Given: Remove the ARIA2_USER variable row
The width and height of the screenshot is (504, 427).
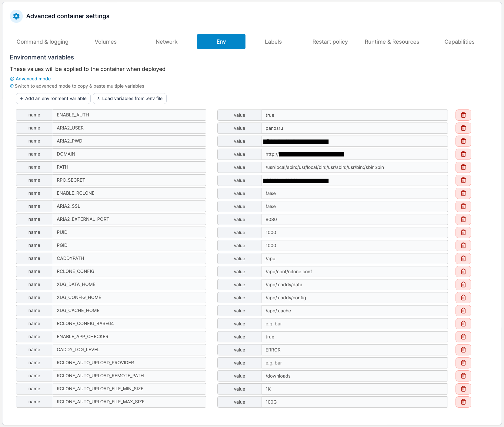Looking at the screenshot, I should tap(463, 128).
